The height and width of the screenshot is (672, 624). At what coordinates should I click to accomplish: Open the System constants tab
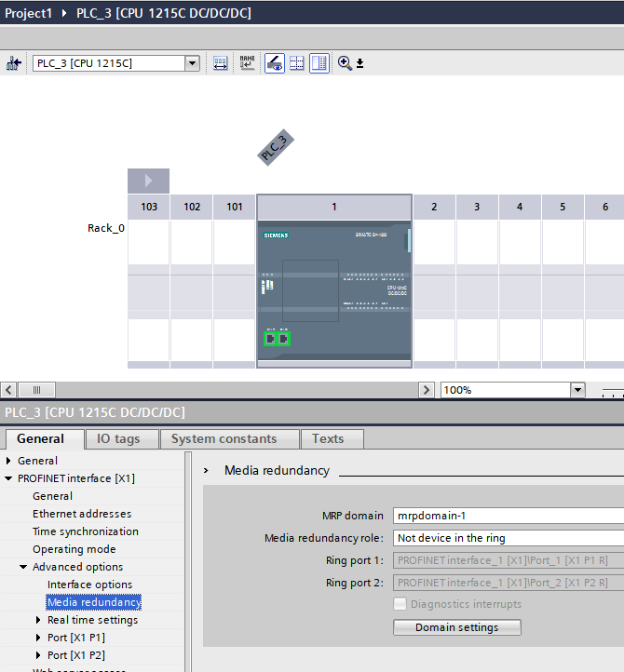coord(224,439)
